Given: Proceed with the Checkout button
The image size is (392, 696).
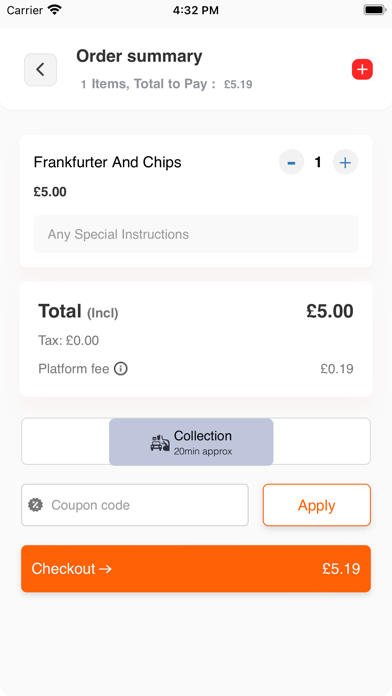Looking at the screenshot, I should coord(196,569).
